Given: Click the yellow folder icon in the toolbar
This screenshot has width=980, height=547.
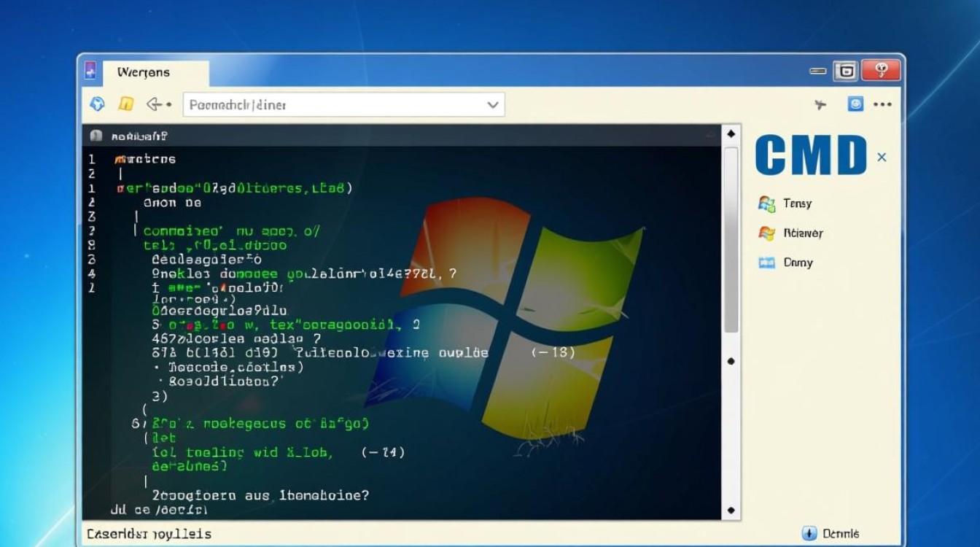Looking at the screenshot, I should click(126, 104).
